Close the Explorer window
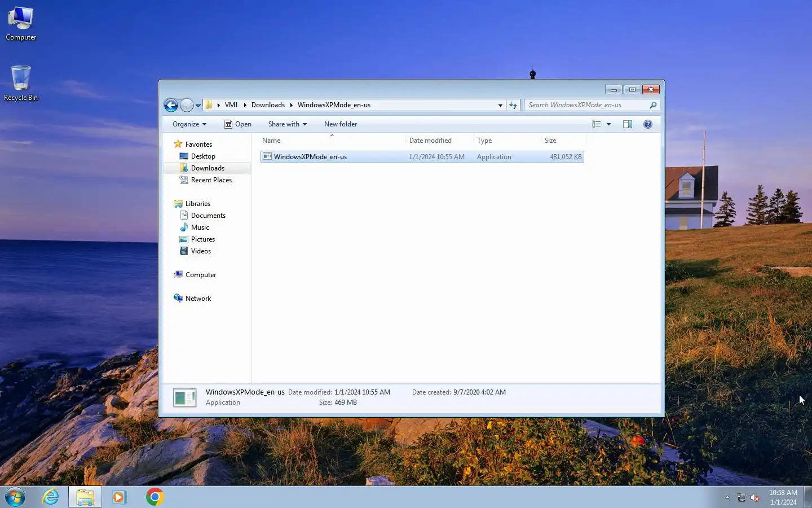Screen dimensions: 812x508 pos(651,90)
